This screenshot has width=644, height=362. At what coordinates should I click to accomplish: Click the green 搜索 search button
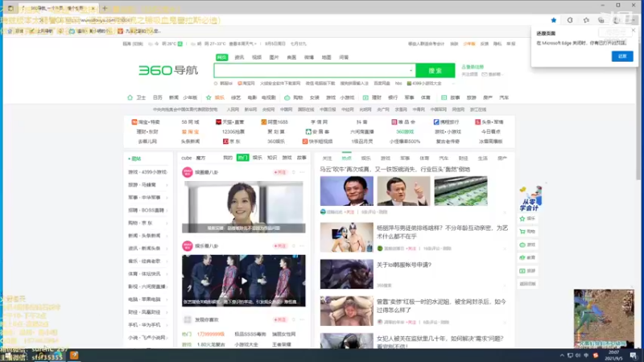(435, 71)
